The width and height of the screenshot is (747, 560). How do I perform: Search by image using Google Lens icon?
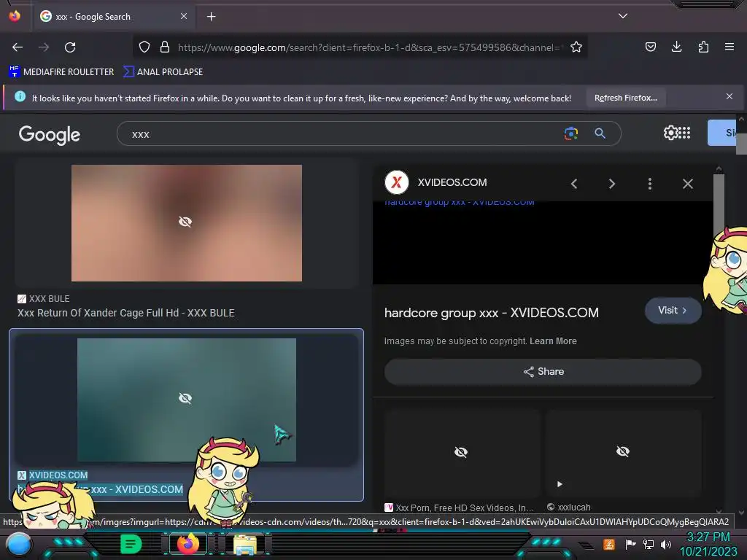[570, 134]
